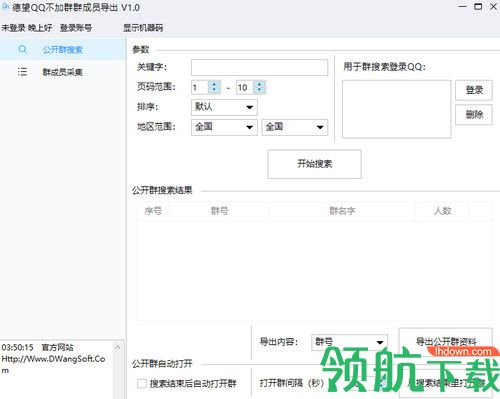Decrease the start page spinner value
The height and width of the screenshot is (399, 500).
[214, 91]
